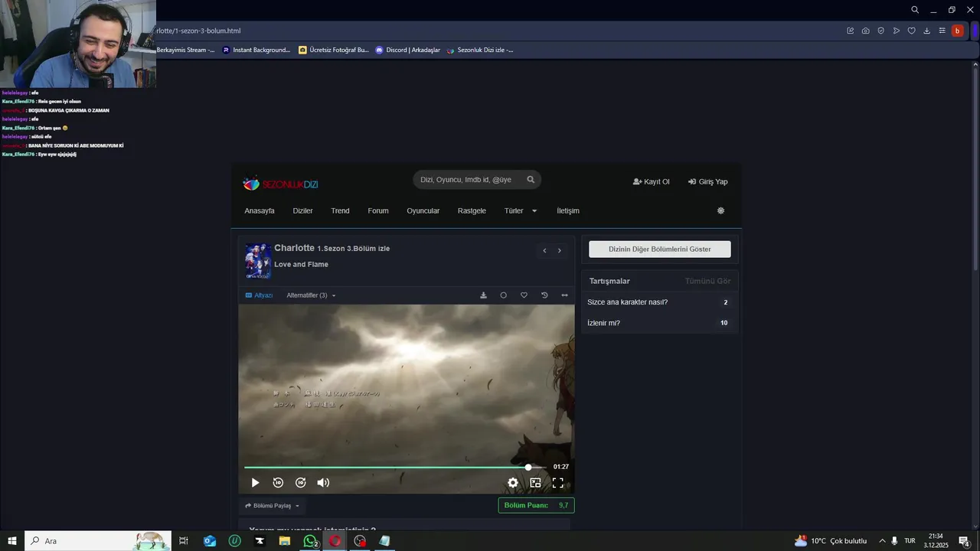
Task: Play the video
Action: (x=255, y=483)
